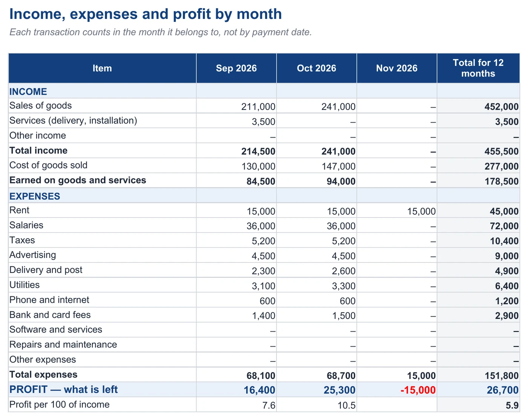This screenshot has height=420, width=528.
Task: Select the "Rent" row label
Action: pyautogui.click(x=19, y=210)
